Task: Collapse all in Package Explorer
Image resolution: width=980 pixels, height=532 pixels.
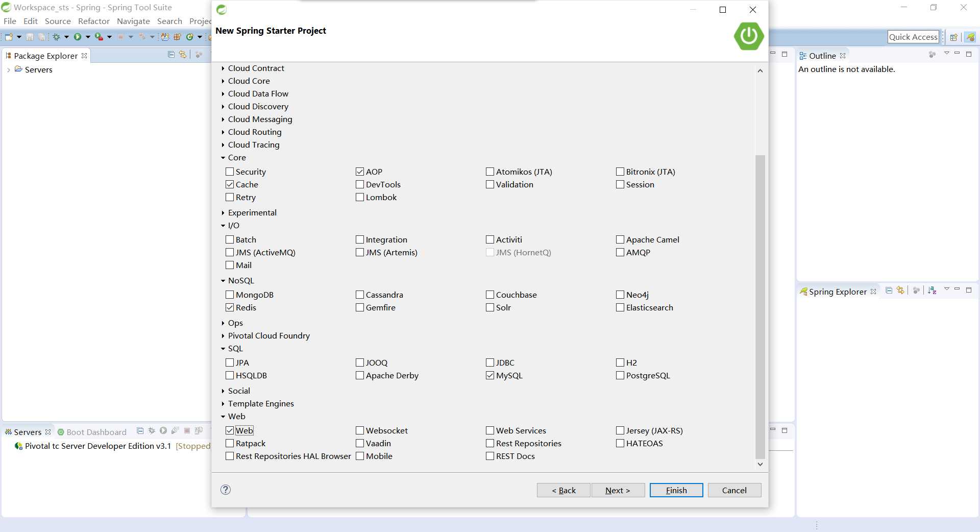Action: click(171, 55)
